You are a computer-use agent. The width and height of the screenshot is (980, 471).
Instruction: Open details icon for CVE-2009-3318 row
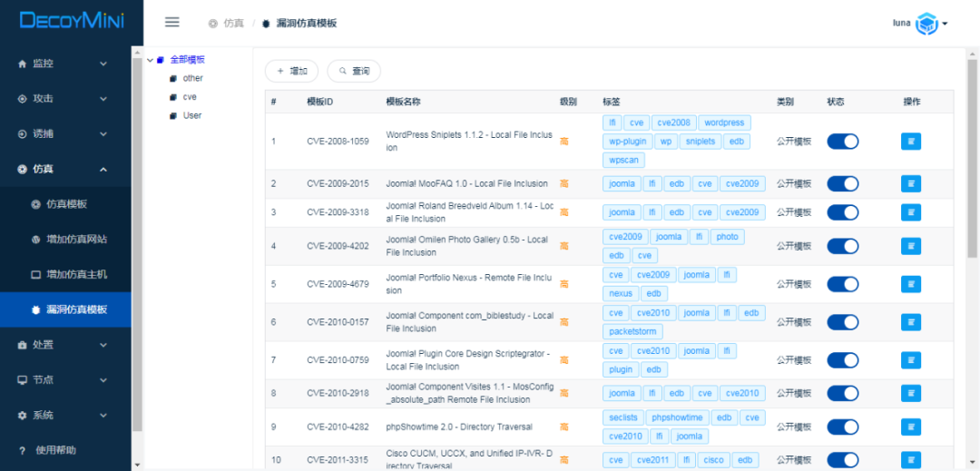911,212
